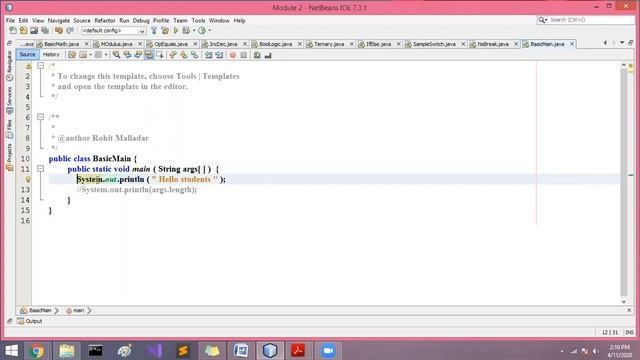Image resolution: width=640 pixels, height=360 pixels.
Task: Open the Back navigation dropdown arrow
Action: (90, 55)
